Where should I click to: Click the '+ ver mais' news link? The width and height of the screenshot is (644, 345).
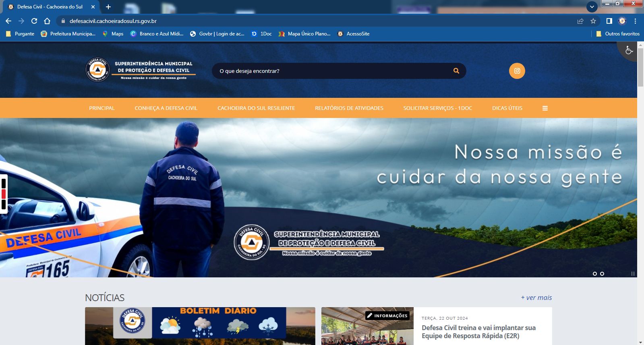tap(536, 297)
